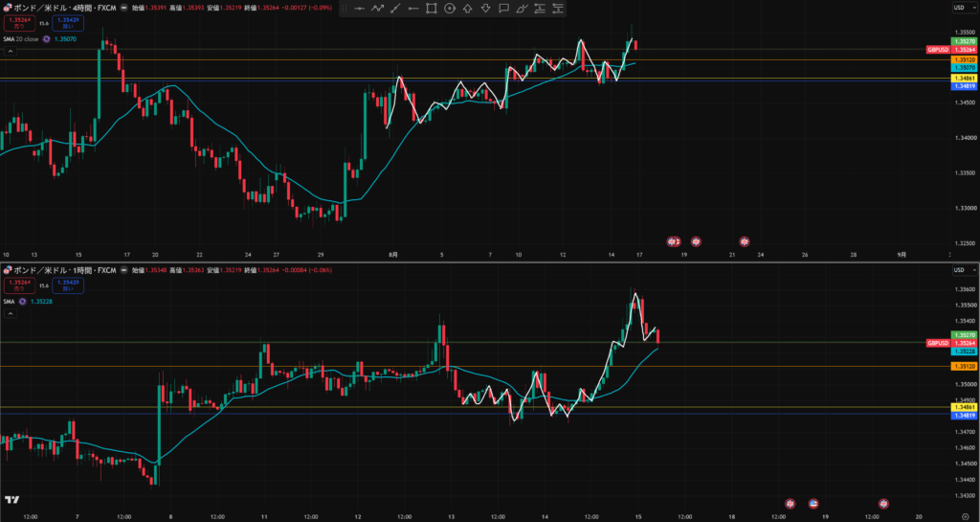
Task: Open the go-to-date icon at bottom-right
Action: (x=965, y=517)
